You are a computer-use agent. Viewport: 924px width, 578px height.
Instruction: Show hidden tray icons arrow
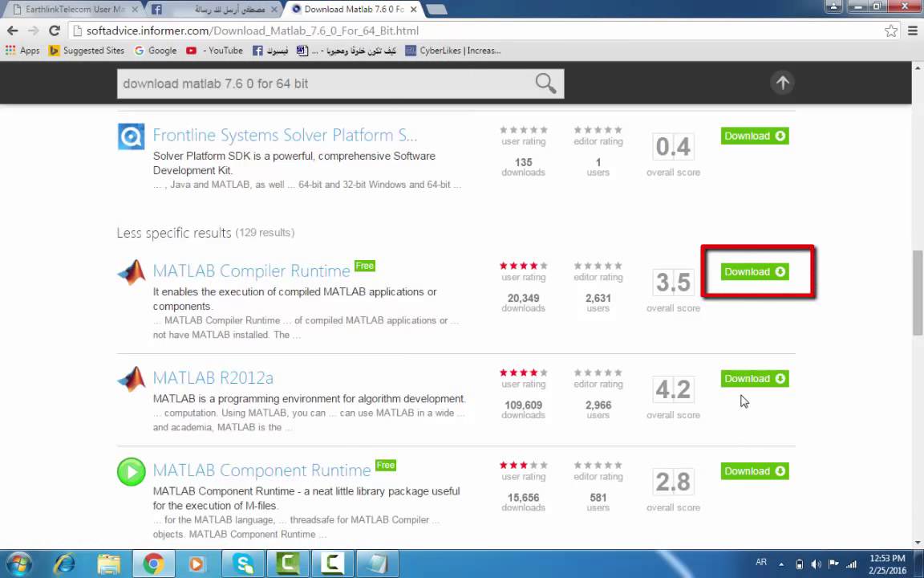click(x=781, y=564)
